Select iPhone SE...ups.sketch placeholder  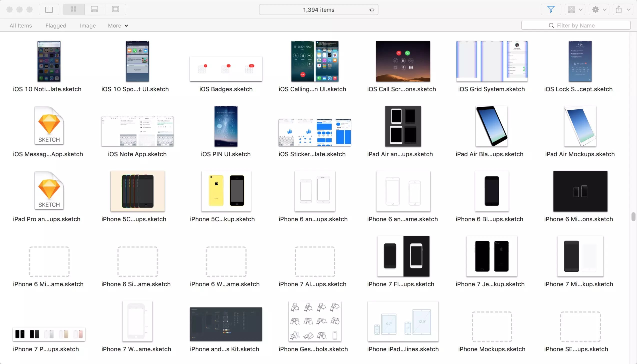pos(580,327)
